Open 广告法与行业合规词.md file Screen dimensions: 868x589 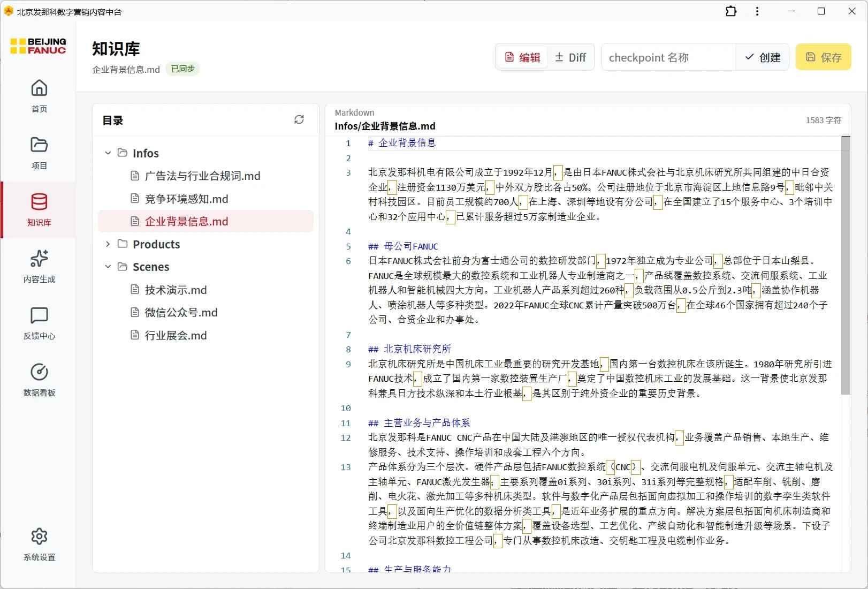click(205, 176)
